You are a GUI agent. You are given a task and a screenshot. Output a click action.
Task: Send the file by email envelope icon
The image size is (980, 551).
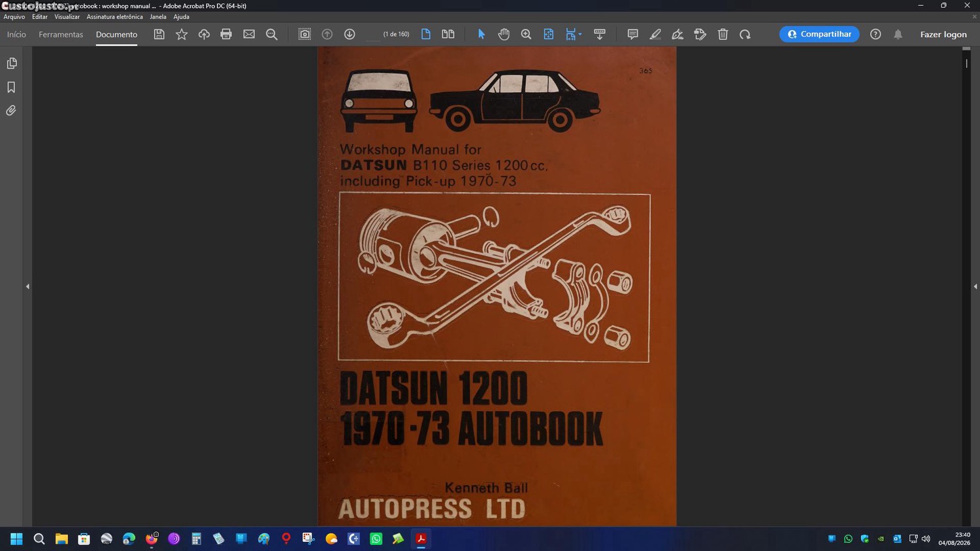(x=249, y=34)
